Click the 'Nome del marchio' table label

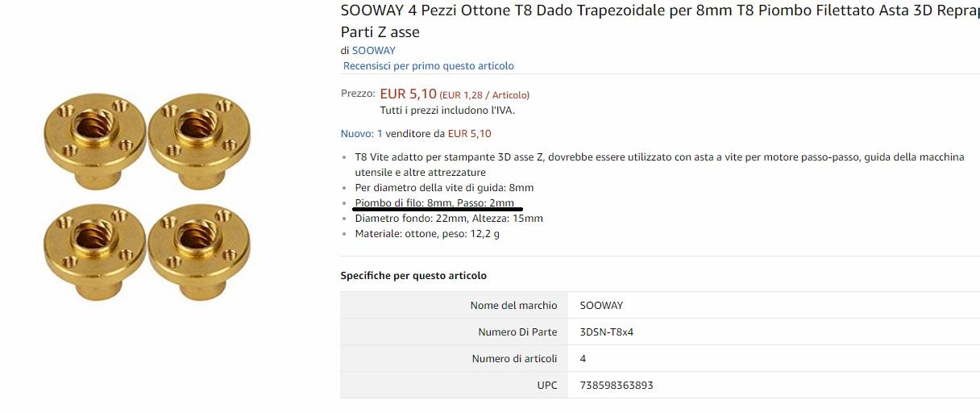[x=513, y=305]
